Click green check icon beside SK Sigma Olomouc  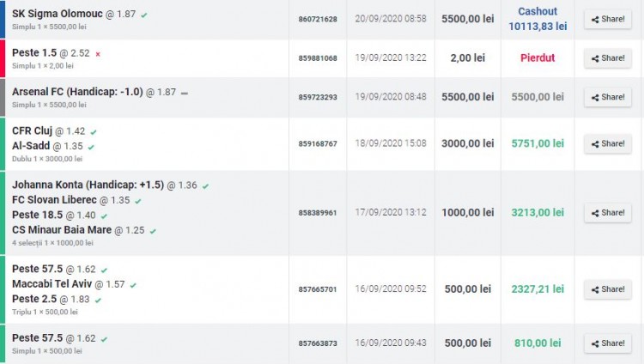point(144,15)
